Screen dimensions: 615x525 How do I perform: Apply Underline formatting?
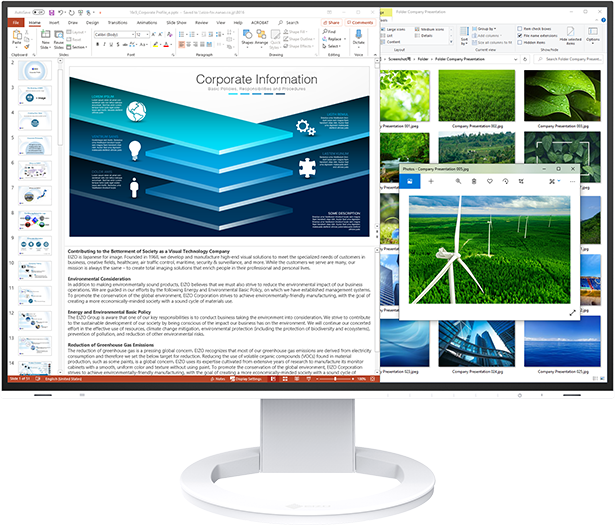point(111,44)
